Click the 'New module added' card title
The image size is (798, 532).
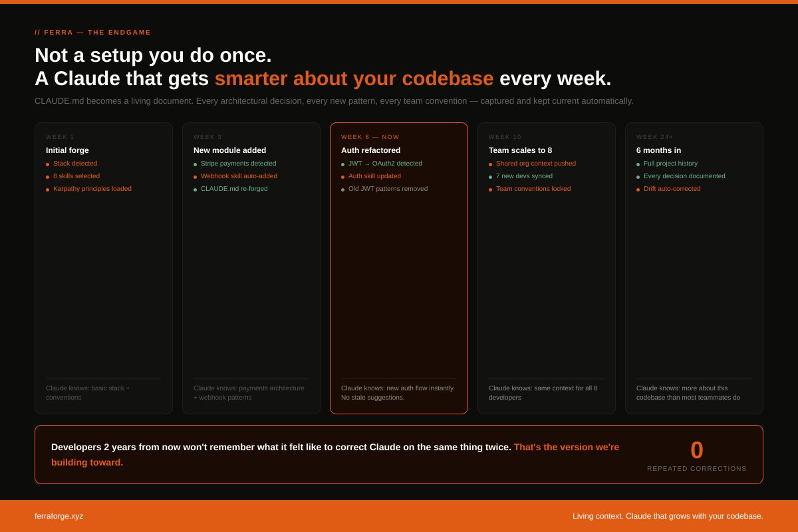point(229,150)
